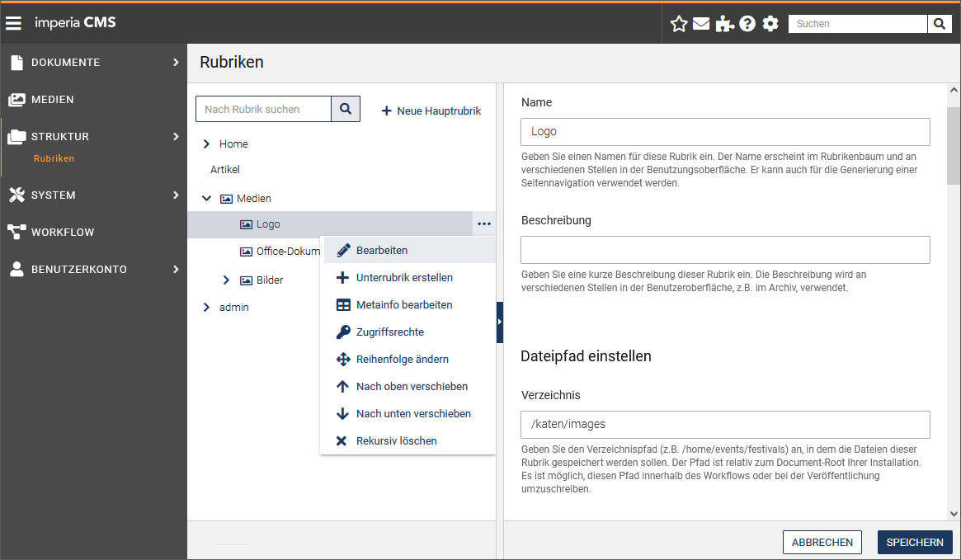Select the Bilder rubric label
961x560 pixels.
(270, 280)
